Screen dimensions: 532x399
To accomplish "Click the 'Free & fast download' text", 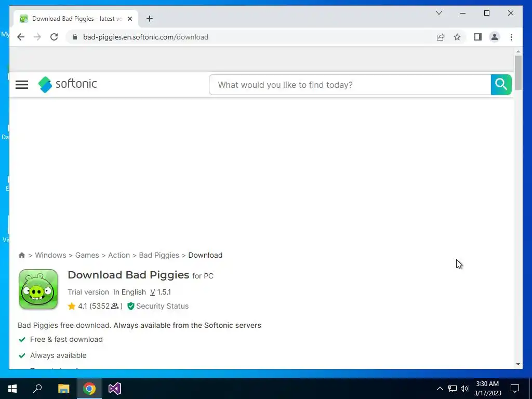I will [66, 339].
